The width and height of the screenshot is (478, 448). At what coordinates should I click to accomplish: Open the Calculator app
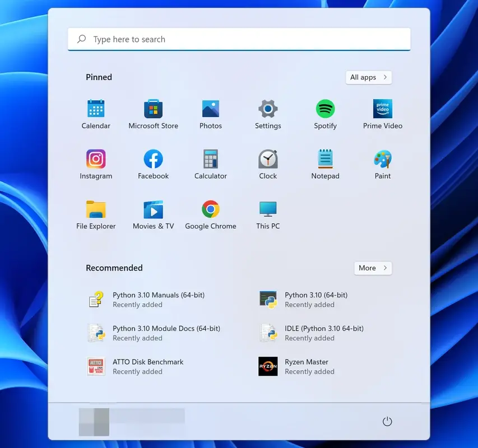point(210,160)
